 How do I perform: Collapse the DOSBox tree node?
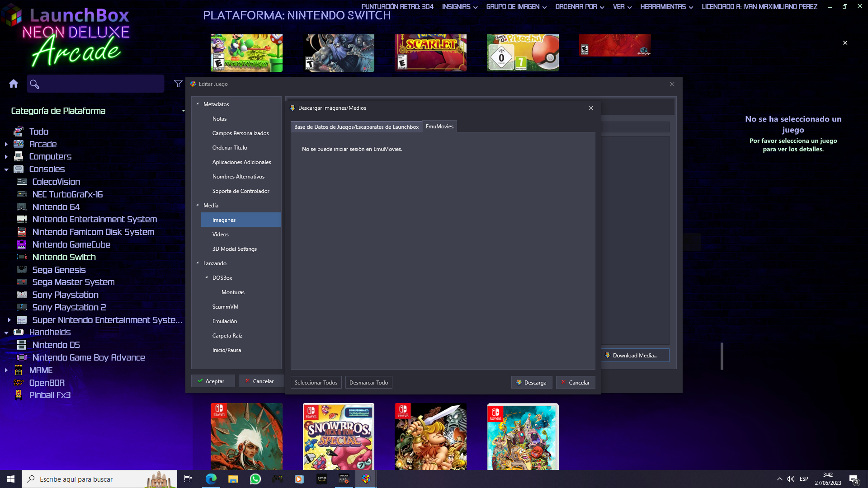(207, 277)
